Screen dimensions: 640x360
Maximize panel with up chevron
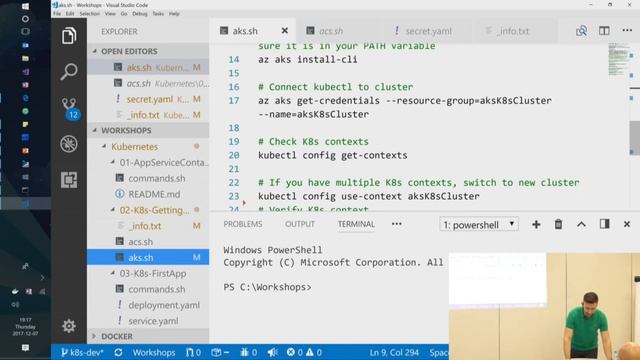[x=581, y=224]
